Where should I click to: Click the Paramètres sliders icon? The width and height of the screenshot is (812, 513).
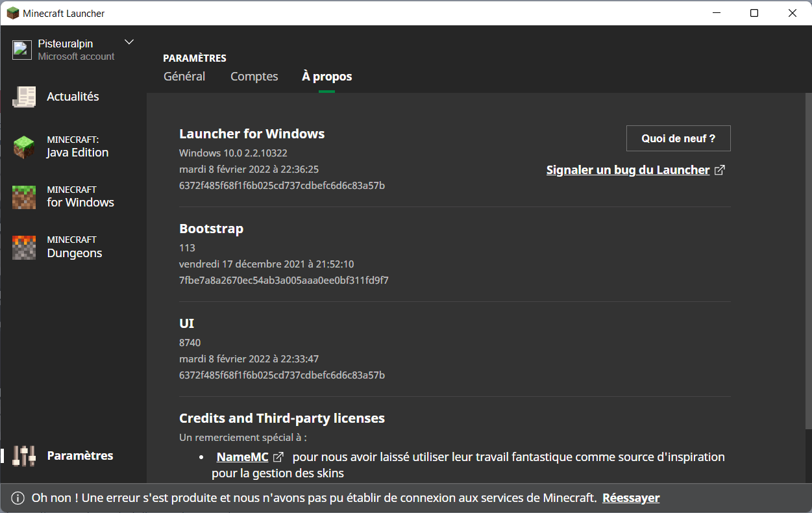24,456
